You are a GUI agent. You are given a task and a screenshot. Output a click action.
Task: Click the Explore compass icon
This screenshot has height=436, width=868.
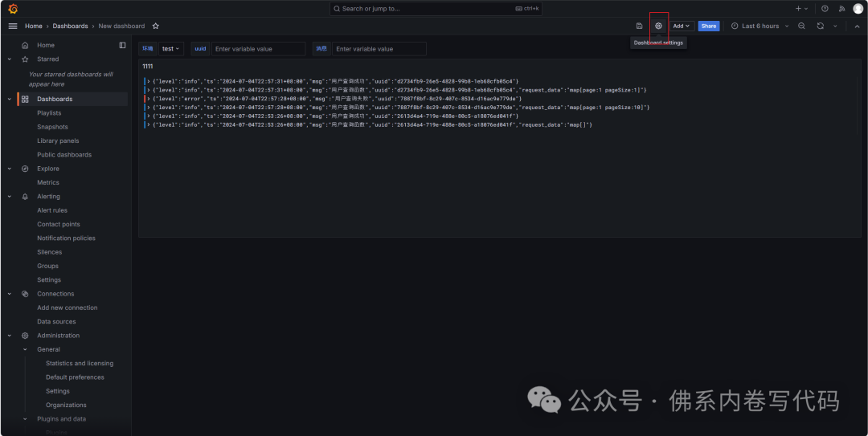tap(25, 169)
